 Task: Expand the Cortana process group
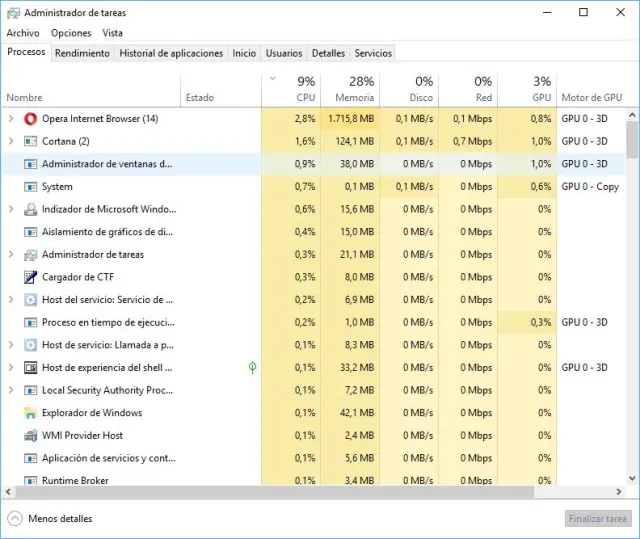click(x=11, y=142)
